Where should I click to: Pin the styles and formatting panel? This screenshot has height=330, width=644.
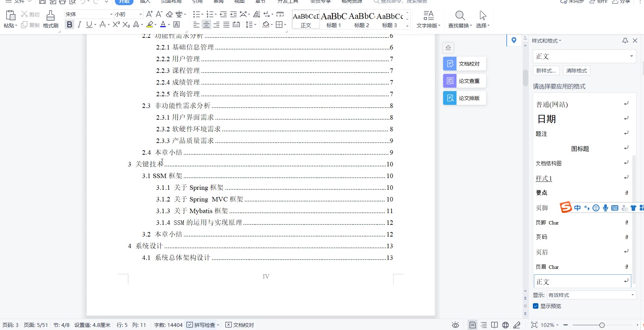tap(625, 41)
